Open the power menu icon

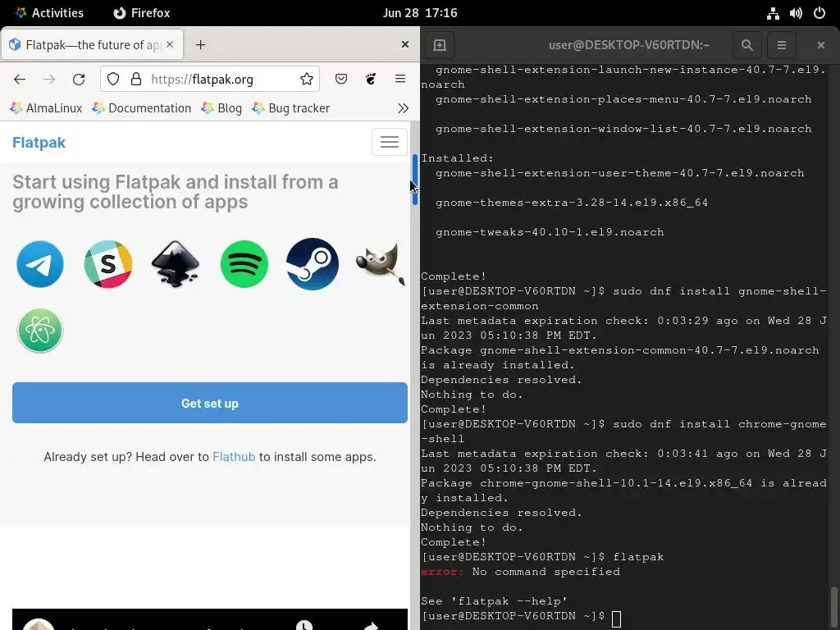[x=819, y=13]
